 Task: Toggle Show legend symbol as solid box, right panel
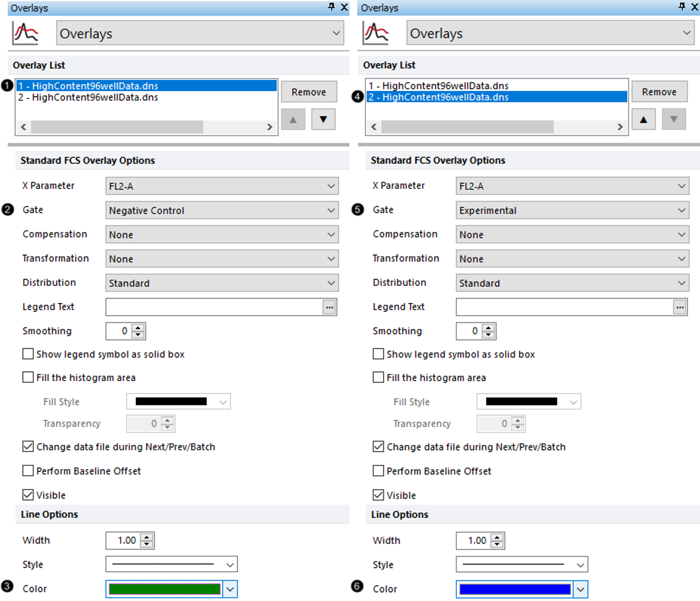(379, 354)
